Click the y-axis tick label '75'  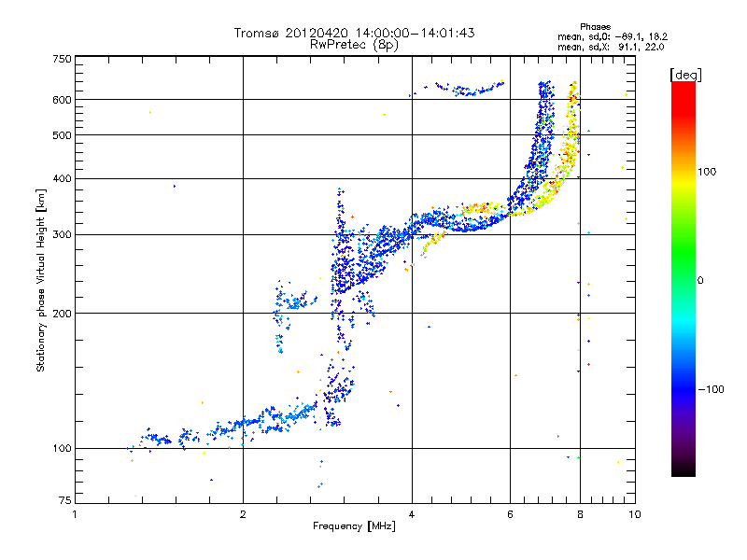point(65,500)
